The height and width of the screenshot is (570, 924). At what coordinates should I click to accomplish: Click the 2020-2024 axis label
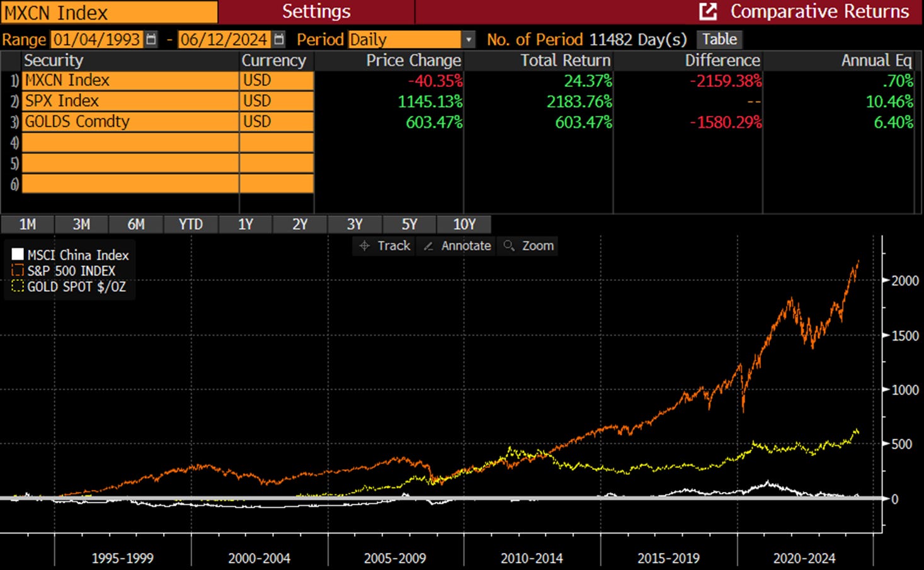(x=804, y=559)
